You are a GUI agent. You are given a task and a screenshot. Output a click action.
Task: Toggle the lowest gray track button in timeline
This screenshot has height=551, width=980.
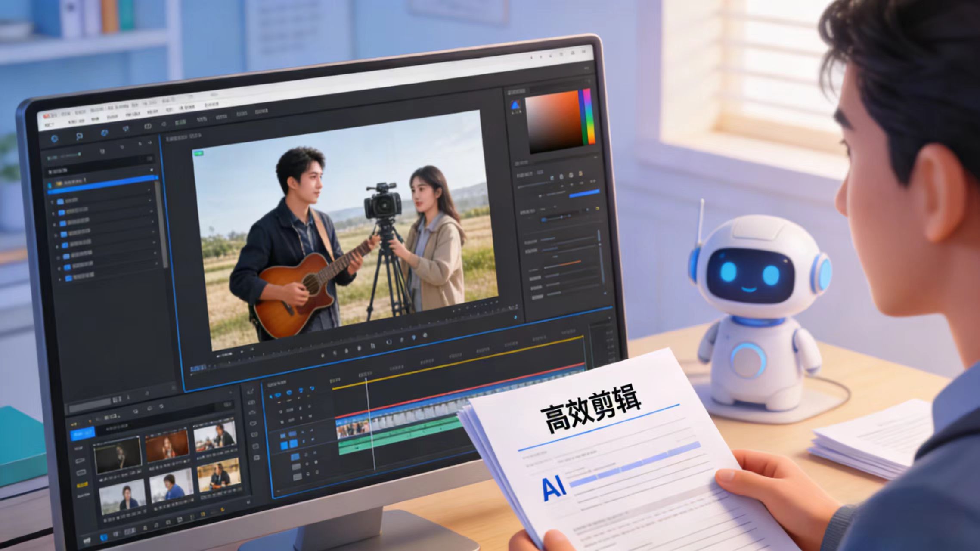click(x=297, y=477)
